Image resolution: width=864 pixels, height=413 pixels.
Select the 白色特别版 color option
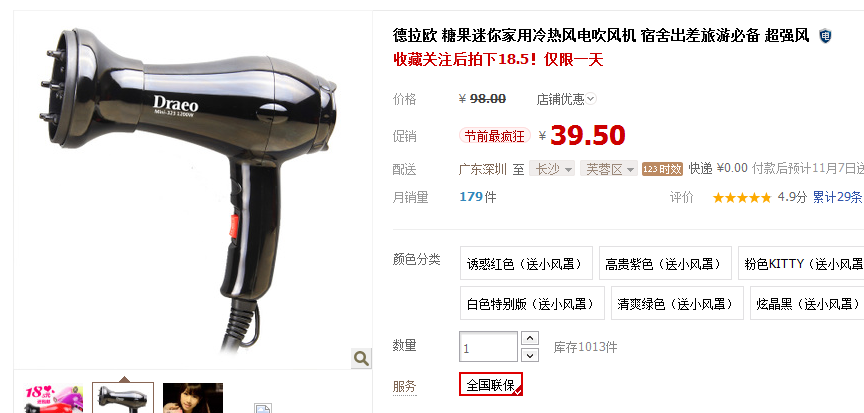[x=532, y=303]
